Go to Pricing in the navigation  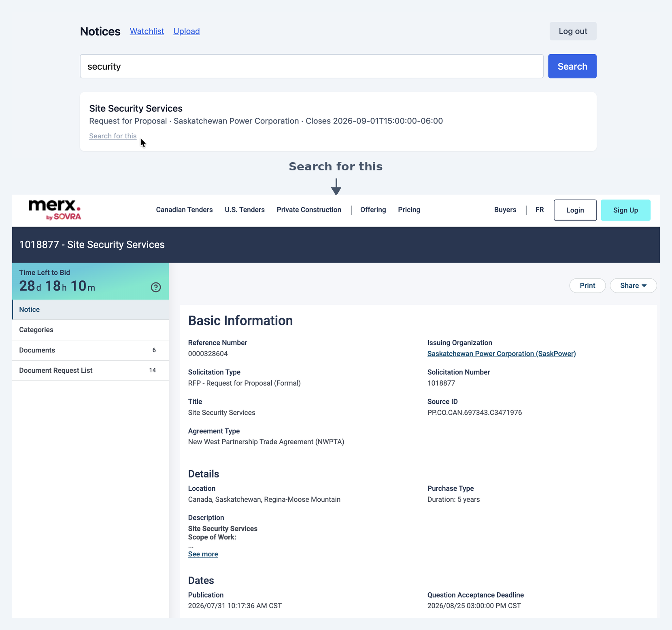point(409,210)
